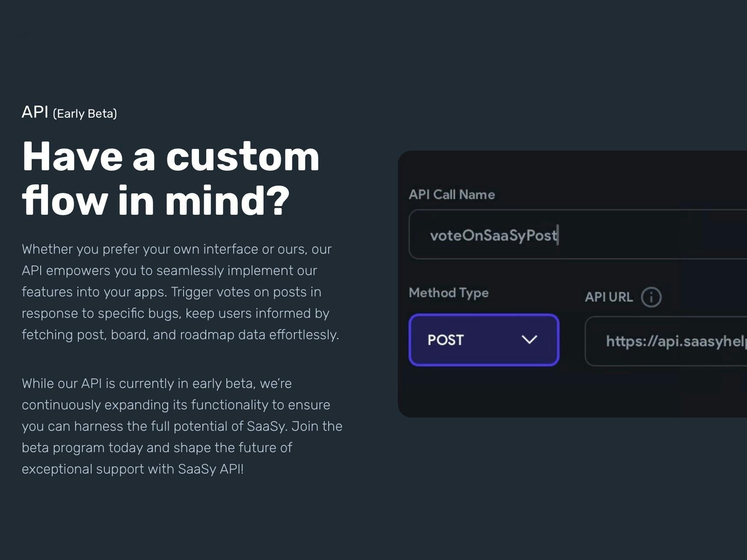Click the "API Call Name" field label
The width and height of the screenshot is (747, 560).
pyautogui.click(x=452, y=195)
